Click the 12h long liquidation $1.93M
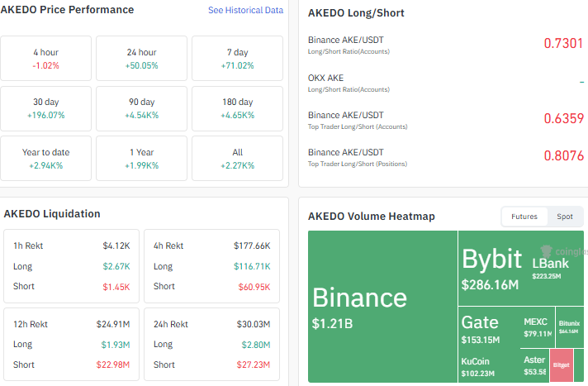The image size is (588, 386). (x=115, y=345)
